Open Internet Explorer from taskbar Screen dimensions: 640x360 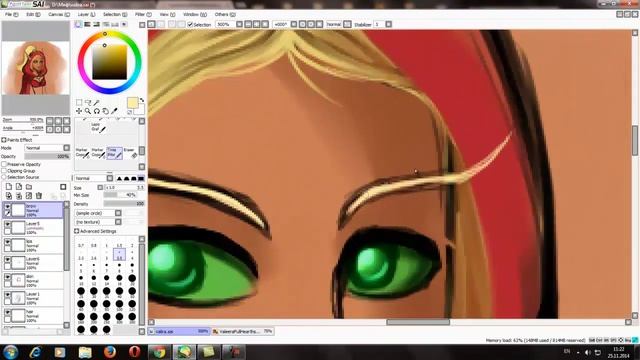coord(36,352)
